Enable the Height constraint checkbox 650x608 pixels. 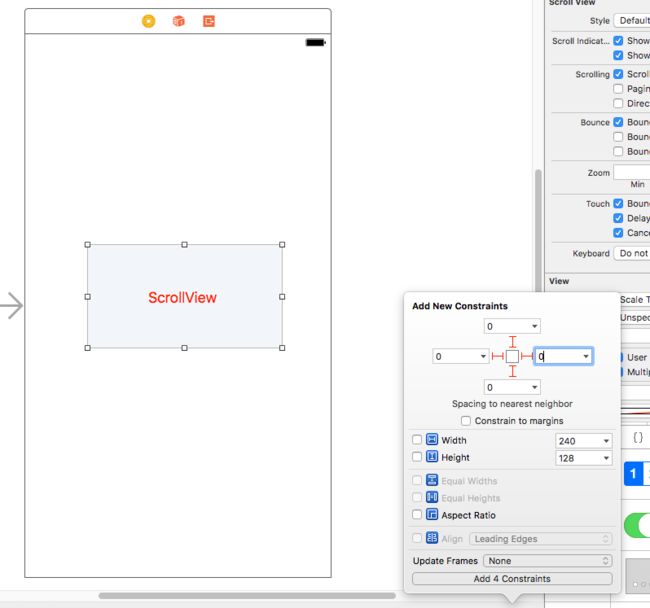tap(417, 457)
